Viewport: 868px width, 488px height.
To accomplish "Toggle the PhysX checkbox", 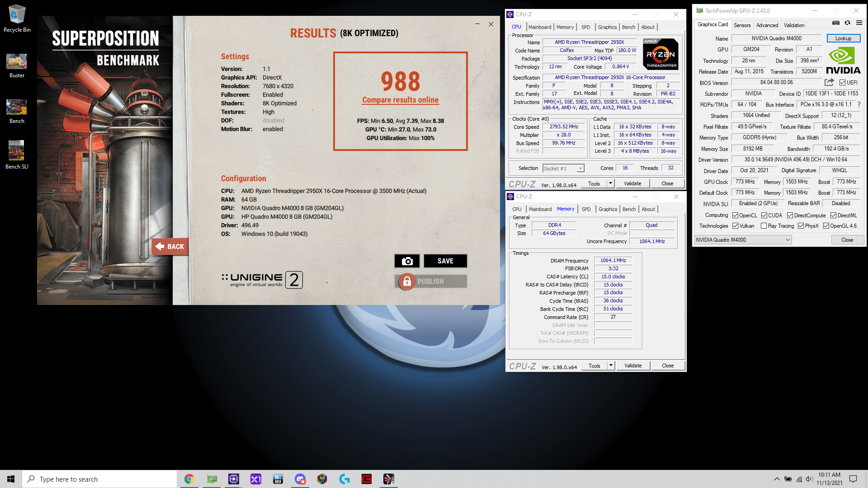I will pos(801,226).
